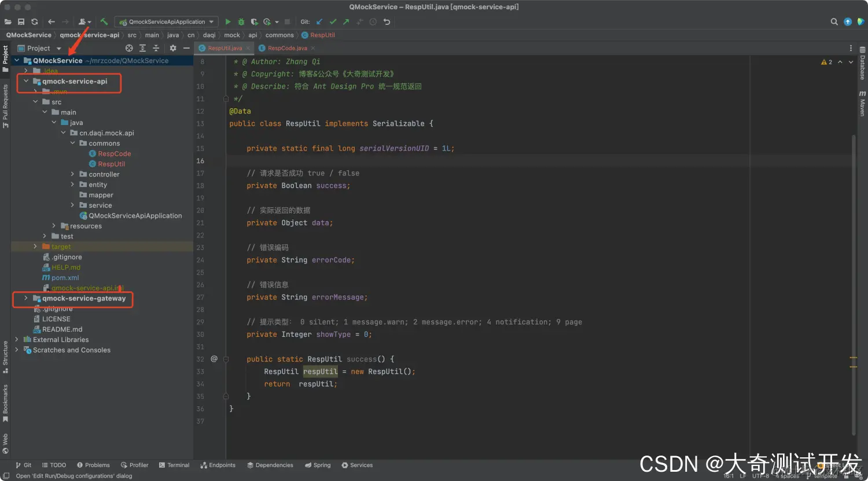Open the colorful plugin icon at top right
Image resolution: width=868 pixels, height=481 pixels.
(860, 22)
